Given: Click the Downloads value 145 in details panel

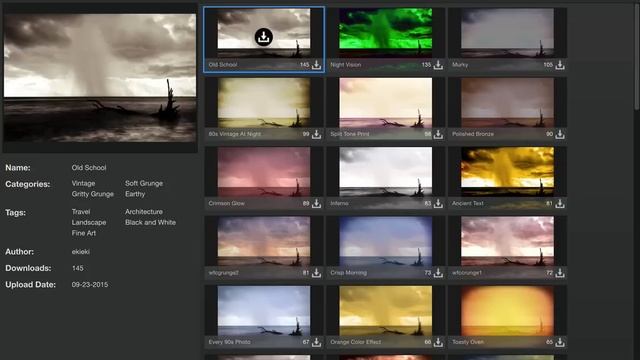Looking at the screenshot, I should click(x=78, y=268).
